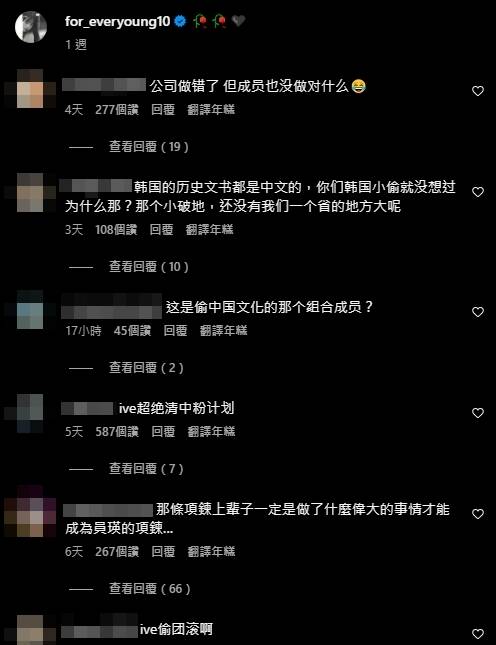Click the blue verified badge beside for_everyoung10
The width and height of the screenshot is (496, 645).
180,21
